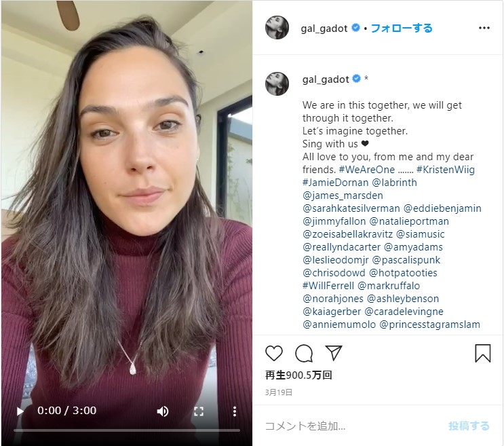Play the video
504x446 pixels.
coord(20,411)
